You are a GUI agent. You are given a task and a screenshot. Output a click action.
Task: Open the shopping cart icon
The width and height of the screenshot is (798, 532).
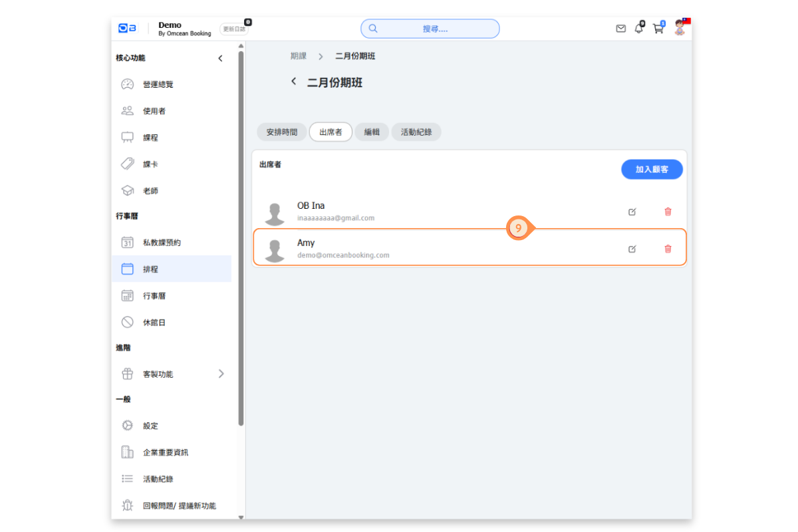[x=658, y=29]
